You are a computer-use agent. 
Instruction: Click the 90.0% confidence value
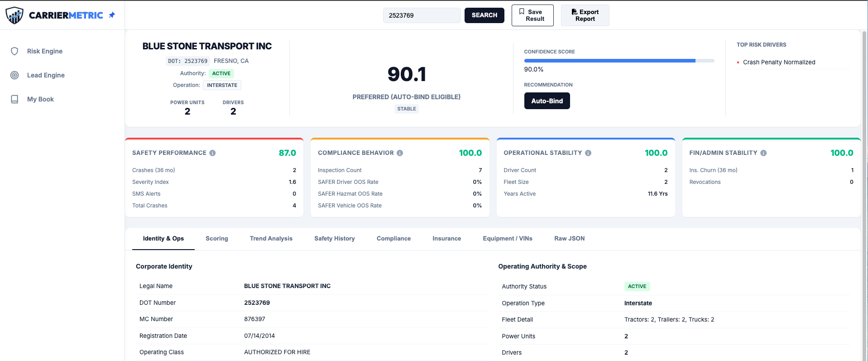[x=534, y=70]
